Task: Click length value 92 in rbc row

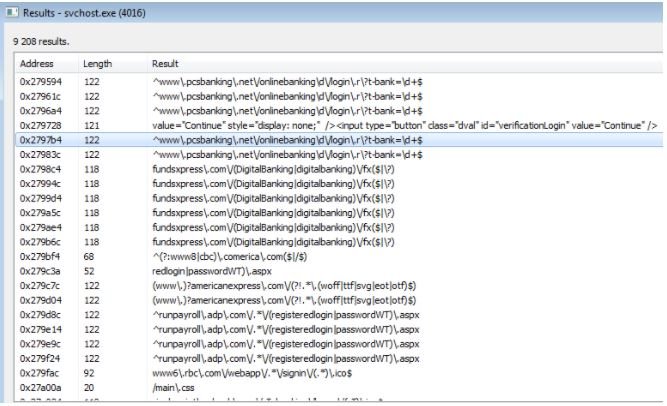Action: [x=88, y=373]
